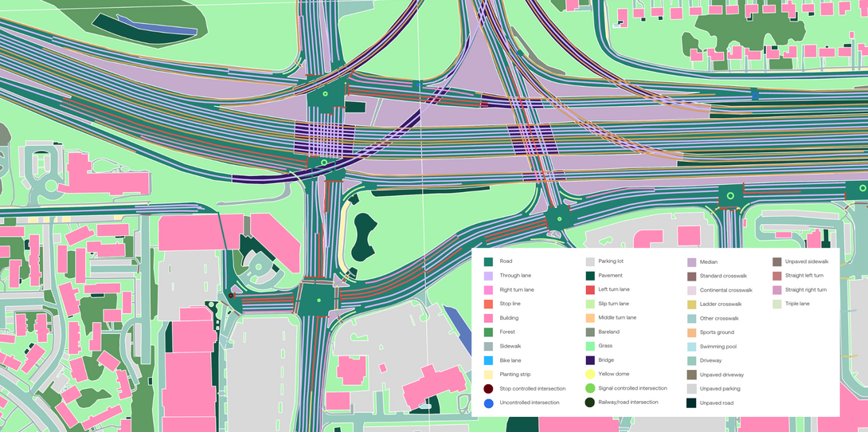The height and width of the screenshot is (432, 868).
Task: Click the dark purple Bridge swatch
Action: click(590, 360)
